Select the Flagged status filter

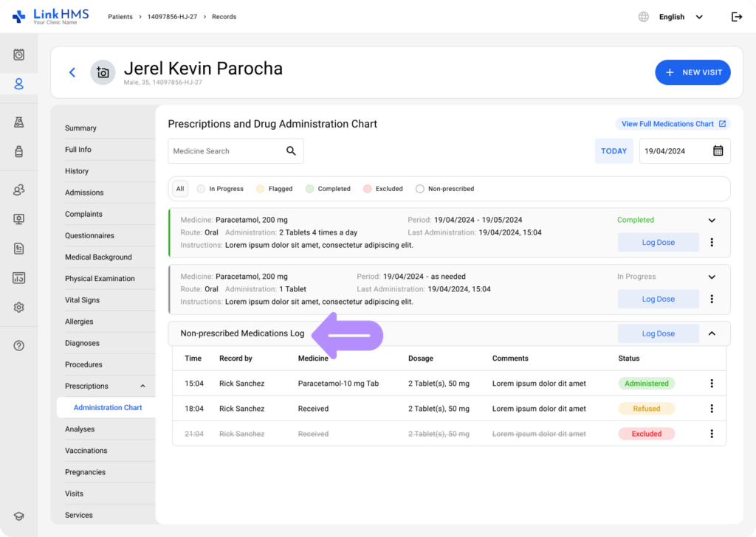(274, 189)
